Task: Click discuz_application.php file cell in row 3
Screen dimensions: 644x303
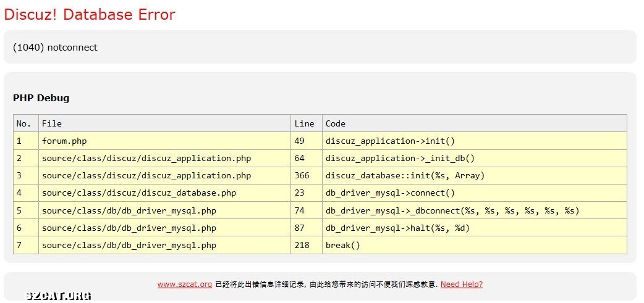Action: [x=164, y=175]
